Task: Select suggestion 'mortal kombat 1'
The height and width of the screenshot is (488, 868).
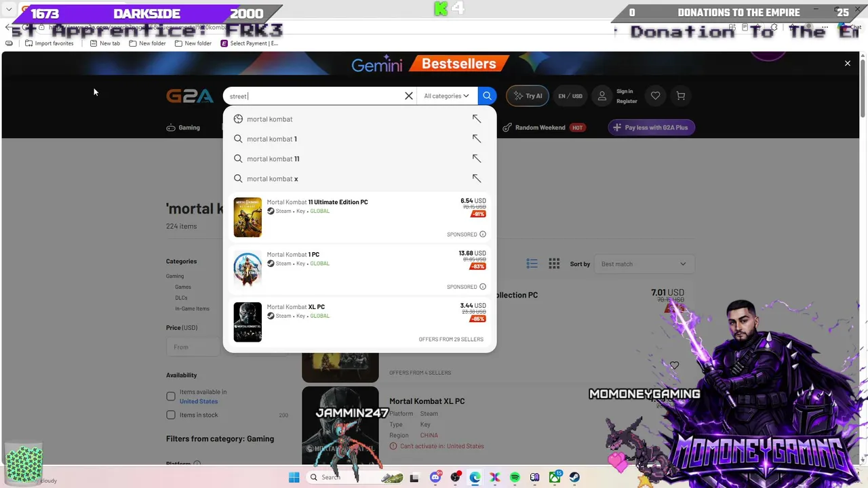Action: pyautogui.click(x=272, y=139)
